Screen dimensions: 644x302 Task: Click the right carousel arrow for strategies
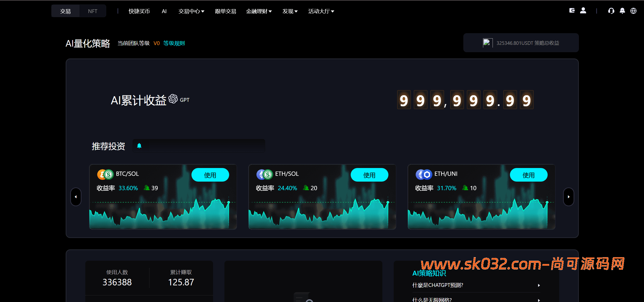pyautogui.click(x=569, y=197)
